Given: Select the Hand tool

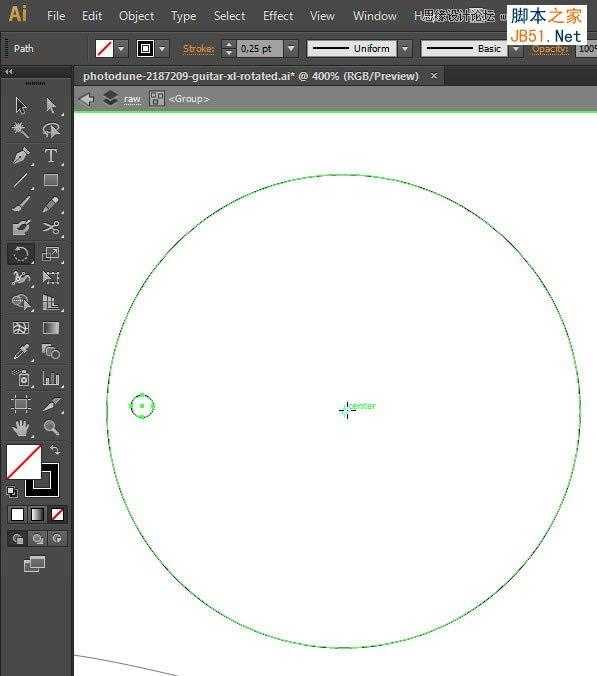Looking at the screenshot, I should click(21, 428).
